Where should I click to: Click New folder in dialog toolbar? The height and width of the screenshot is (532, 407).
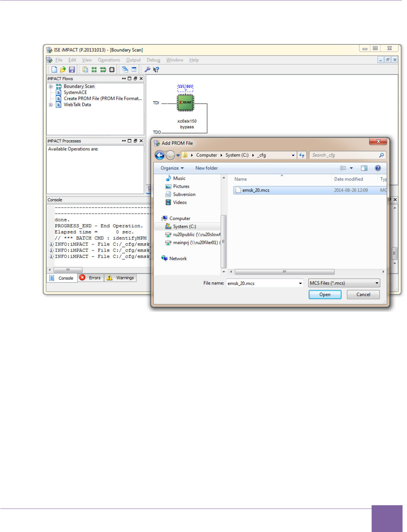(x=206, y=168)
